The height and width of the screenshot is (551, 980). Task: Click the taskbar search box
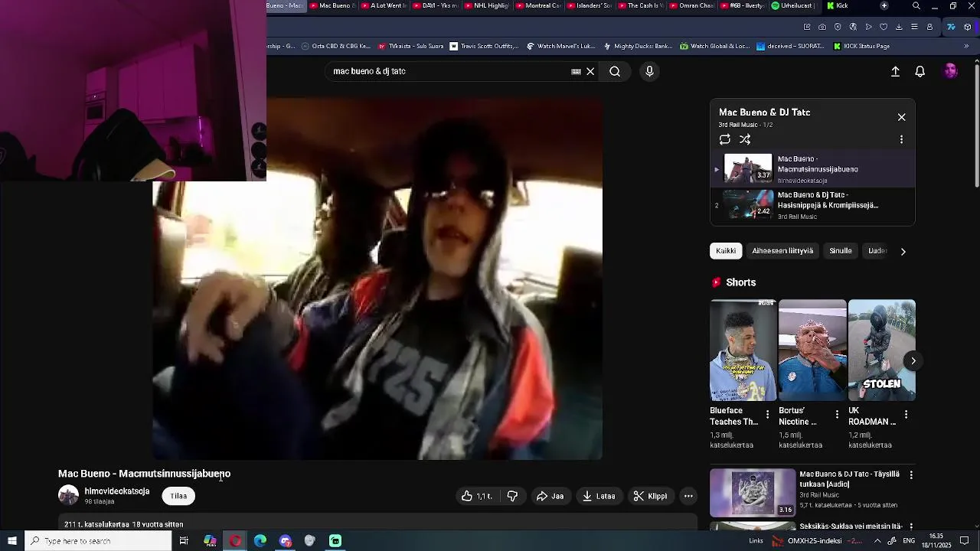(x=98, y=541)
